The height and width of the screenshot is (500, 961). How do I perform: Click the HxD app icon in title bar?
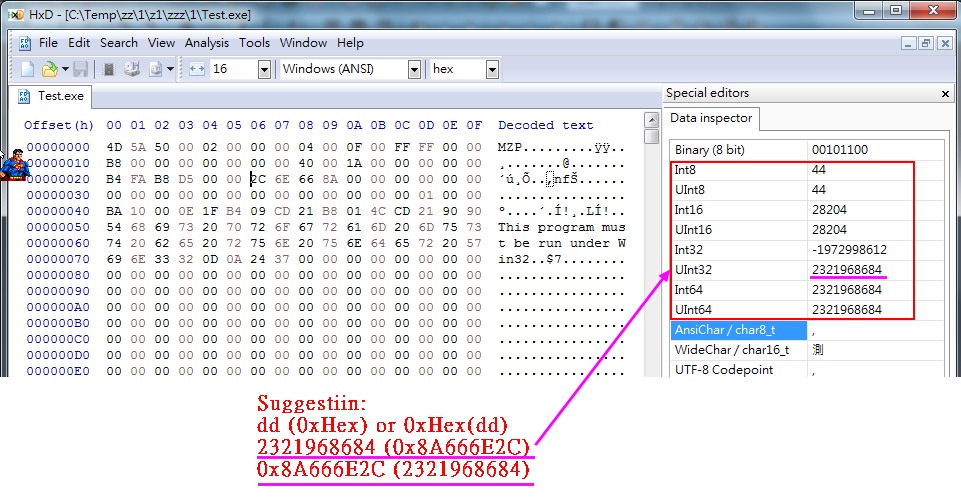tap(16, 15)
